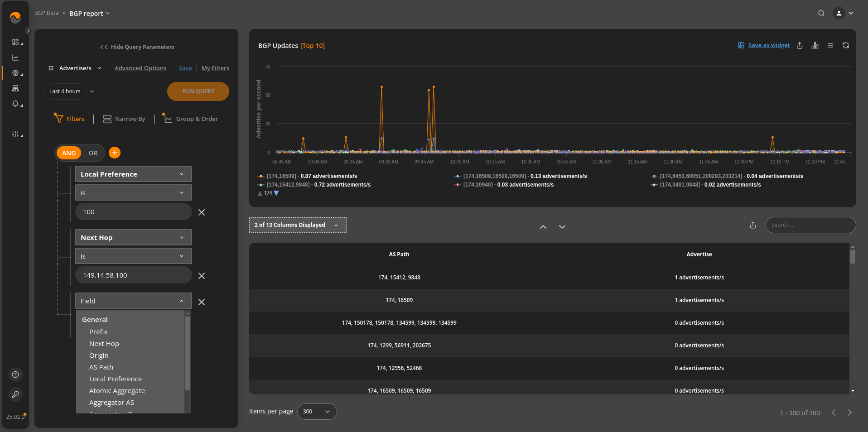Screen dimensions: 868x432
Task: Open the help question mark icon
Action: coord(15,374)
